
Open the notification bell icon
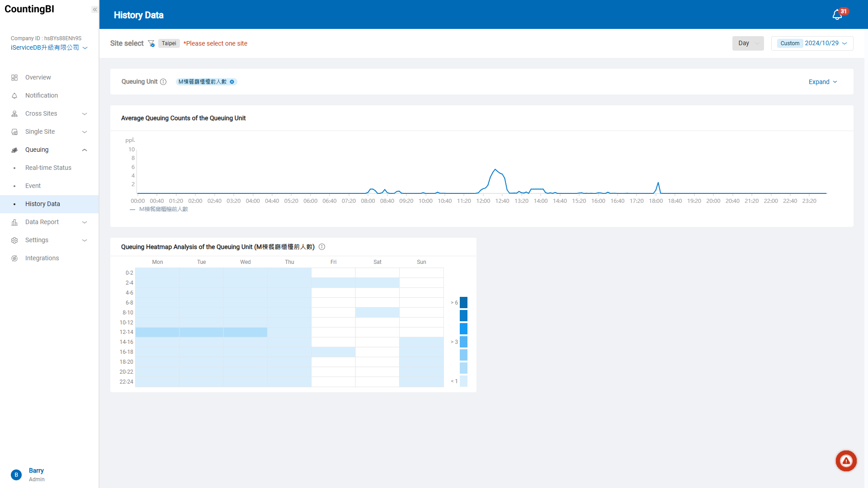(x=837, y=15)
